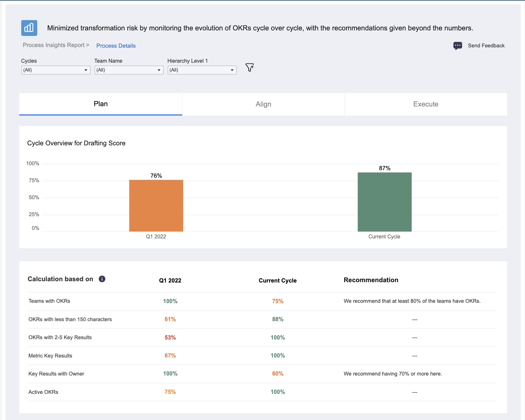The image size is (525, 420).
Task: Switch to the Execute tab
Action: (x=426, y=104)
